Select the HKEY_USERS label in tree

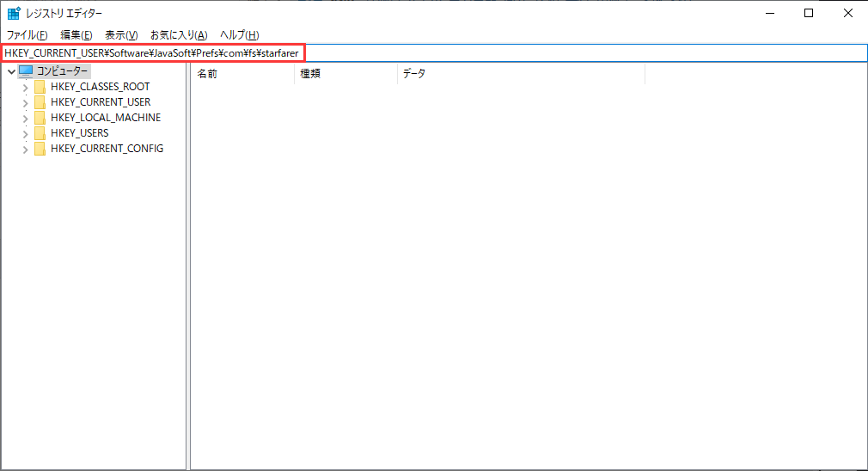pyautogui.click(x=80, y=133)
